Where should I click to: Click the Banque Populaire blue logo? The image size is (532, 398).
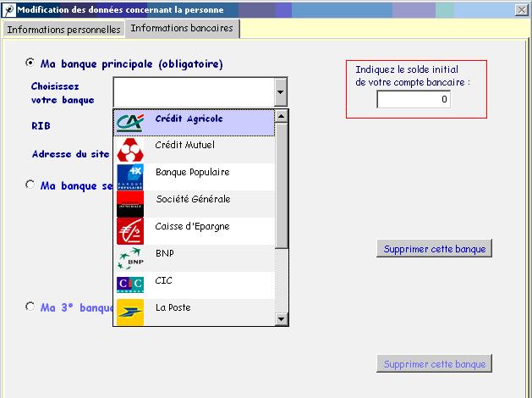click(130, 177)
